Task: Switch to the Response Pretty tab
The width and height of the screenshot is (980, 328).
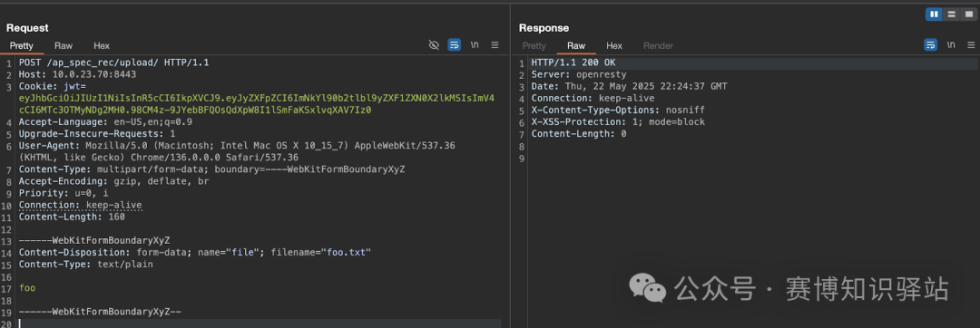Action: point(534,45)
